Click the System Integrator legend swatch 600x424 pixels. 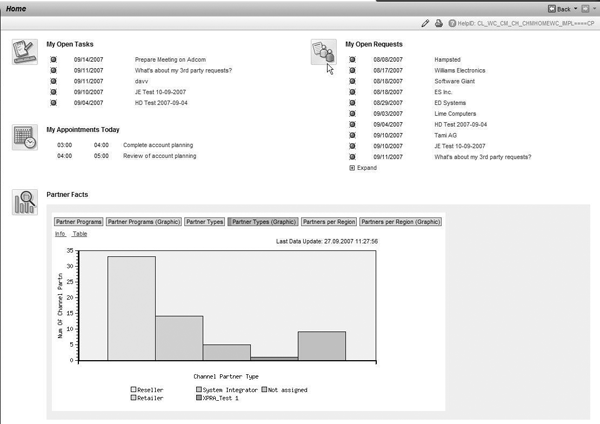coord(199,389)
